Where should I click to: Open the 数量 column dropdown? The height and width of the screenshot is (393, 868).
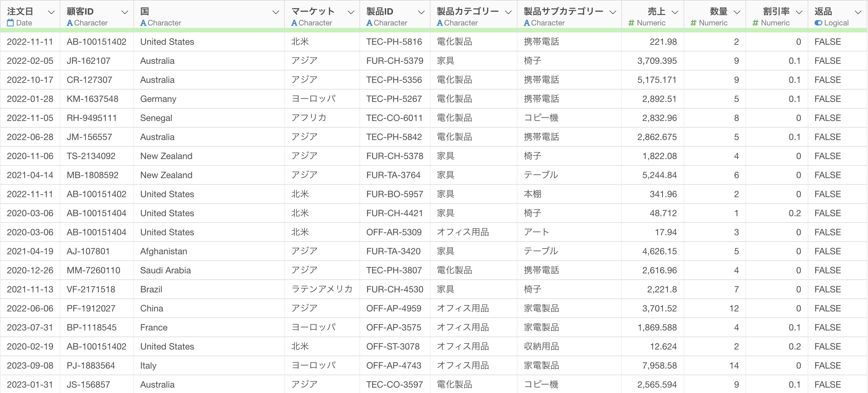point(738,12)
